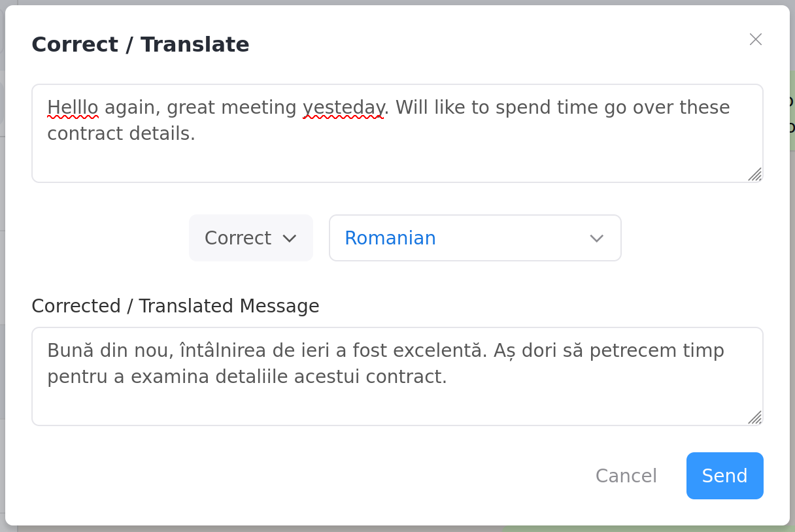Image resolution: width=795 pixels, height=532 pixels.
Task: Click the misspelled word "Helllo"
Action: pos(73,107)
